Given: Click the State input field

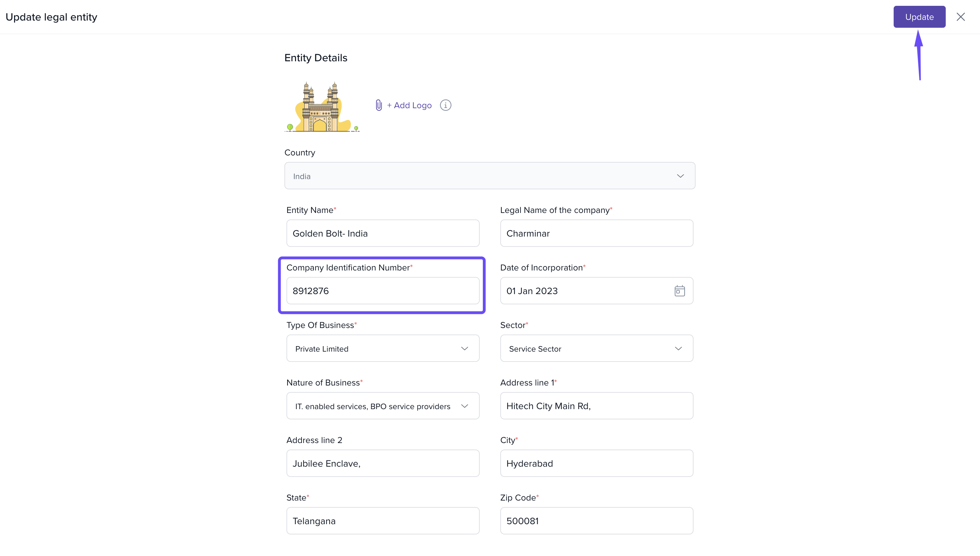Looking at the screenshot, I should tap(382, 521).
